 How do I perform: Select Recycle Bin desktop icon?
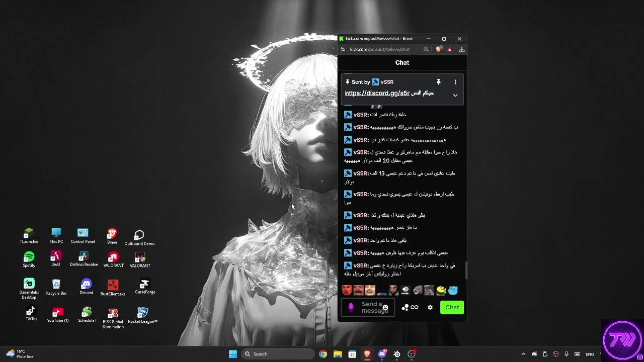point(56,288)
